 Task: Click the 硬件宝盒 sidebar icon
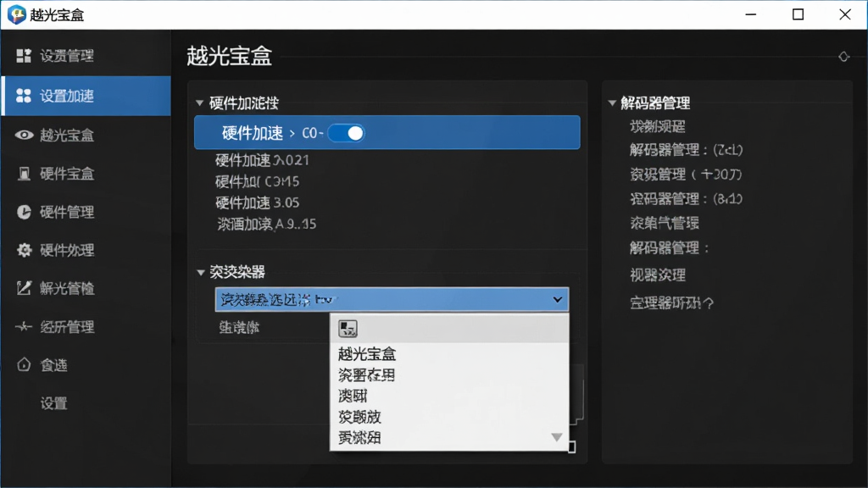pyautogui.click(x=24, y=174)
